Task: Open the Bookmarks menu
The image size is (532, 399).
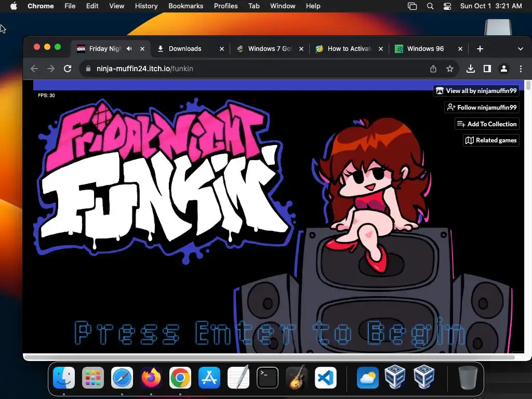Action: pyautogui.click(x=185, y=6)
